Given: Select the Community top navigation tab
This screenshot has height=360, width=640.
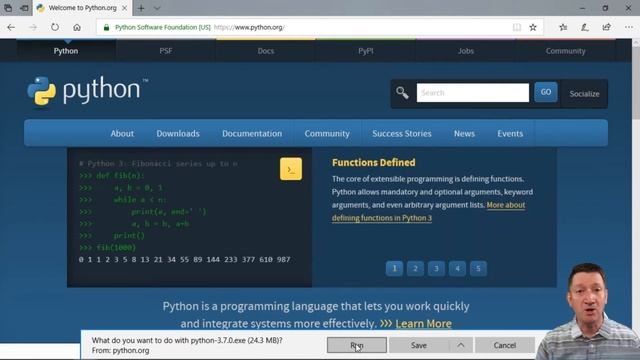Looking at the screenshot, I should 565,51.
